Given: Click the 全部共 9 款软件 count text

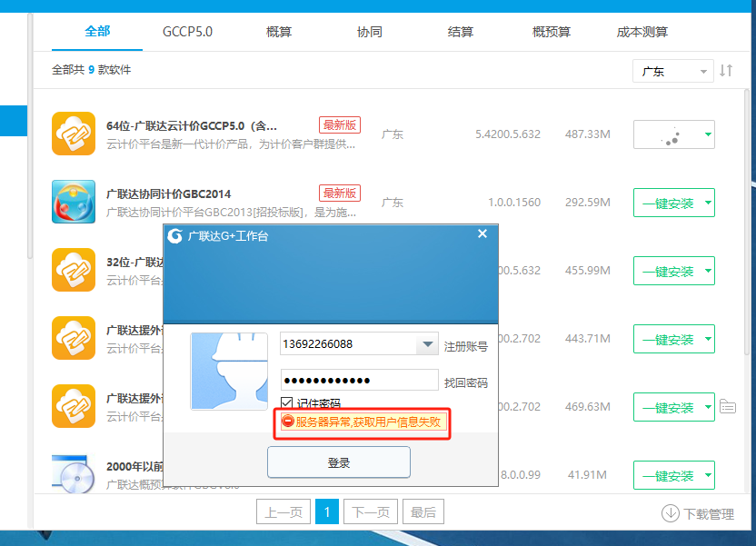Looking at the screenshot, I should tap(91, 70).
